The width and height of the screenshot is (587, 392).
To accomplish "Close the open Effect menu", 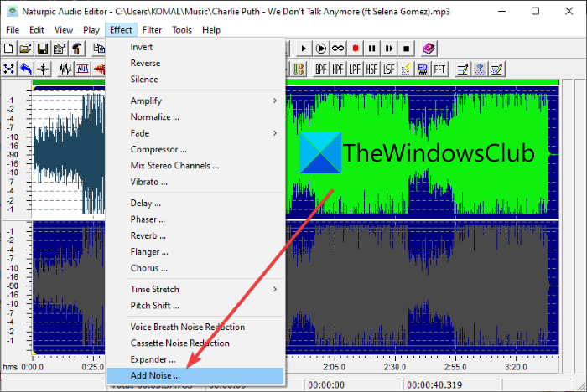I will coord(121,30).
